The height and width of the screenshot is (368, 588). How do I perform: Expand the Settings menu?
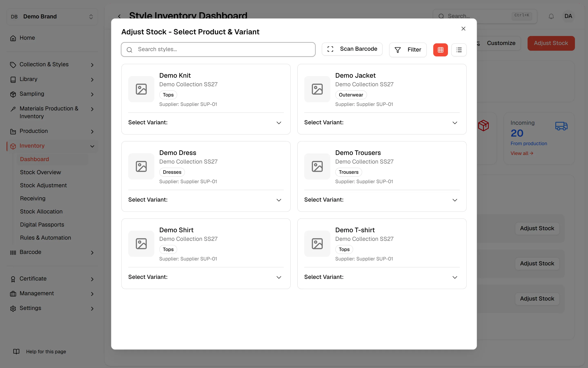(x=52, y=308)
